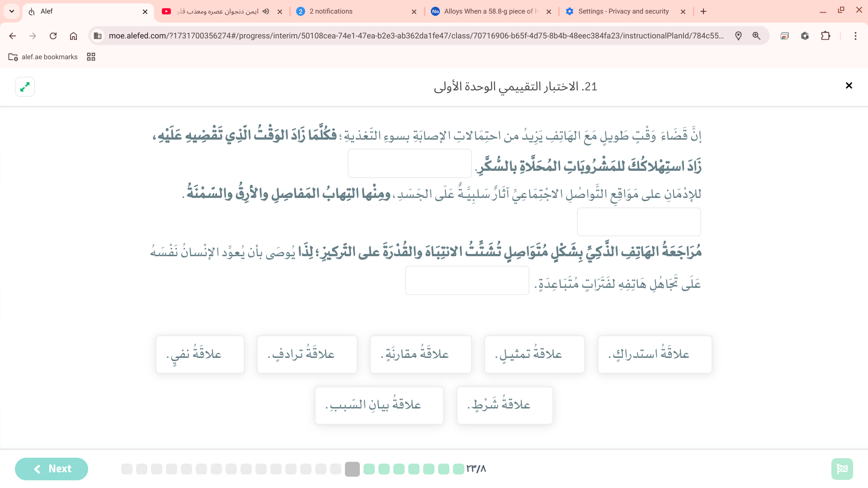The height and width of the screenshot is (488, 868).
Task: Open alef.ae bookmarks folder
Action: [43, 57]
